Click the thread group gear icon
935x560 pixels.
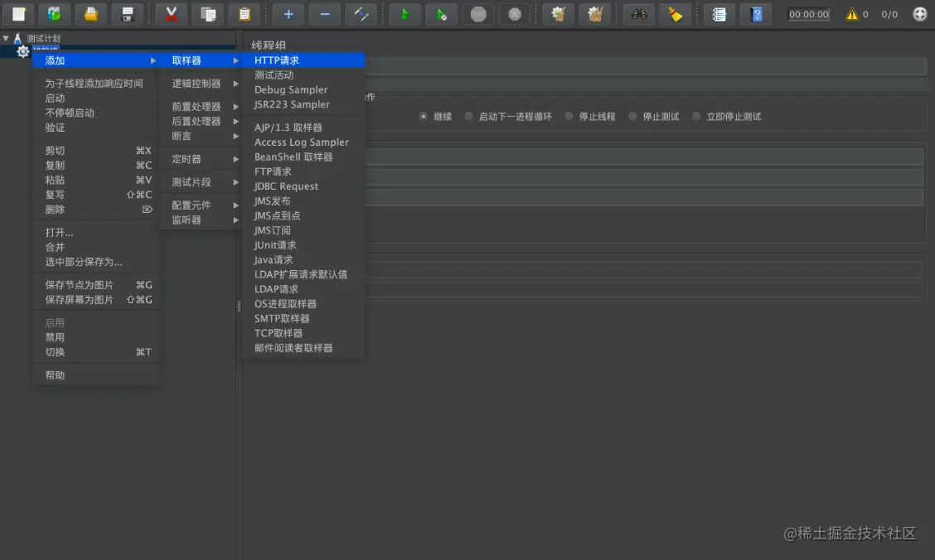coord(22,52)
